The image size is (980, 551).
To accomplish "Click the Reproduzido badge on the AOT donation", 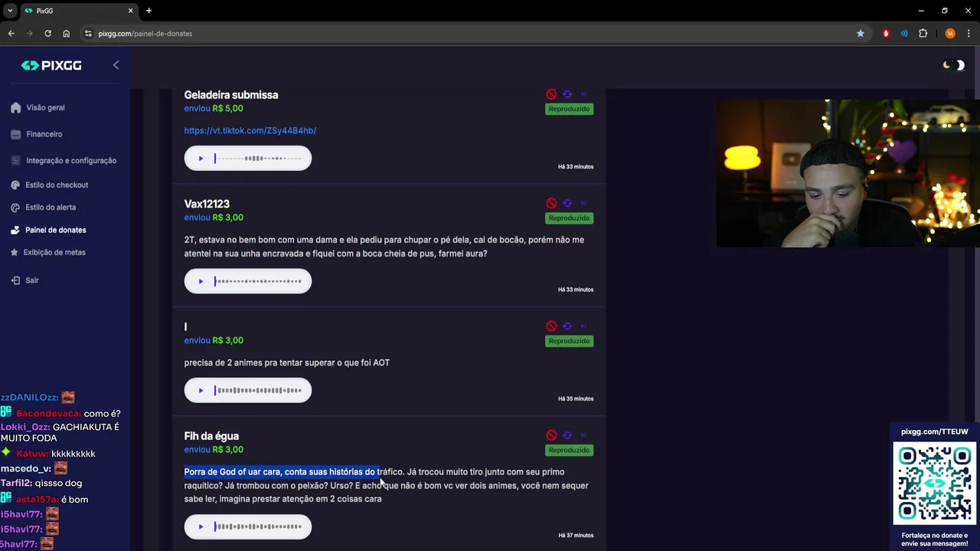I will pyautogui.click(x=569, y=341).
